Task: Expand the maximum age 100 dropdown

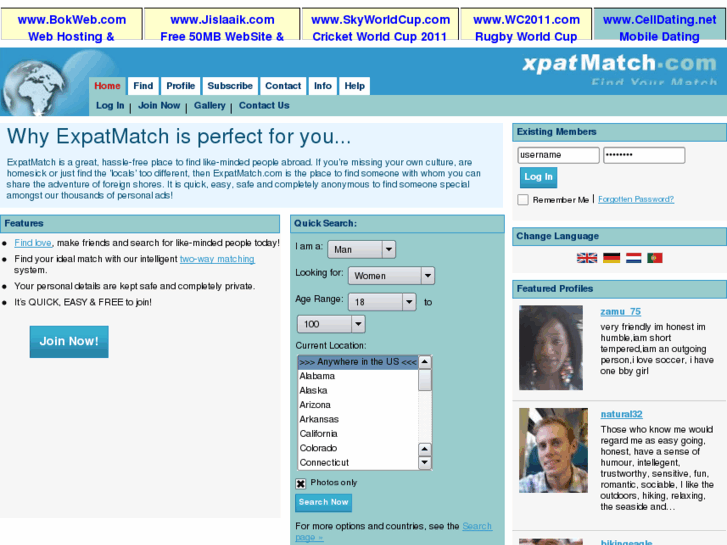Action: pos(331,324)
